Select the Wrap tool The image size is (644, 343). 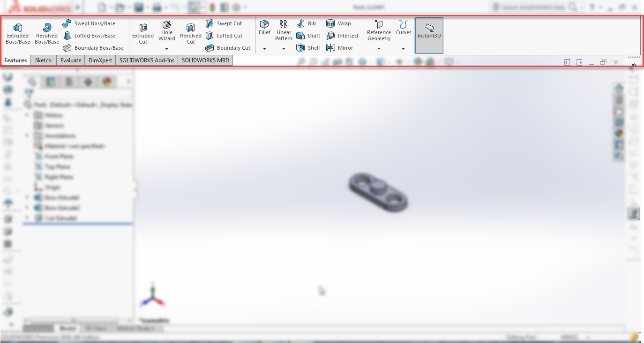(340, 23)
